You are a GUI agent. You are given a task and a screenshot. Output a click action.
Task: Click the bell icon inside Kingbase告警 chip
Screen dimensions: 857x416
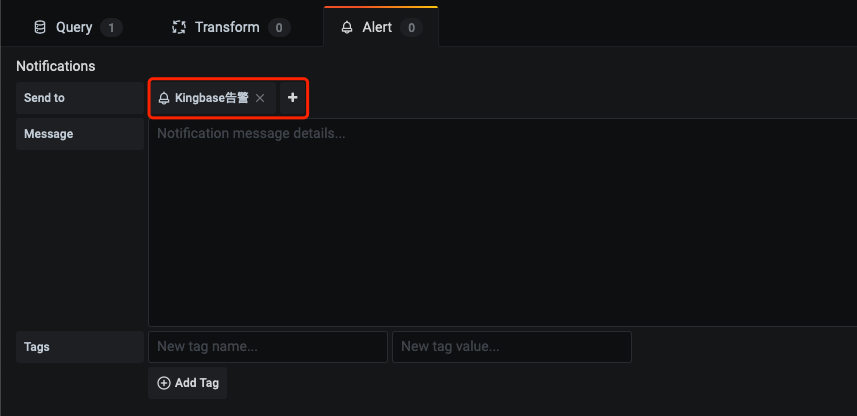pyautogui.click(x=164, y=98)
